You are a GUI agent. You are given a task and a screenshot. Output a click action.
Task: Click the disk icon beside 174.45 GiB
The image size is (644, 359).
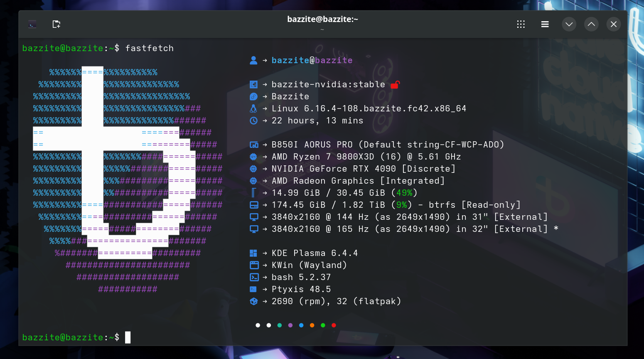point(254,205)
